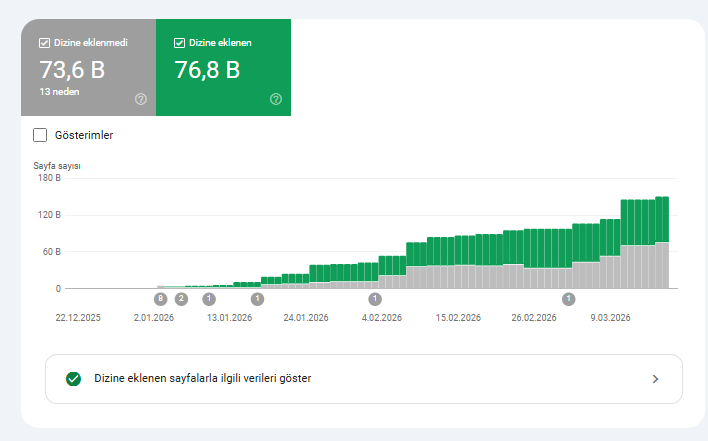Uncheck the Dizine eklenen checkbox
This screenshot has width=708, height=441.
[179, 43]
